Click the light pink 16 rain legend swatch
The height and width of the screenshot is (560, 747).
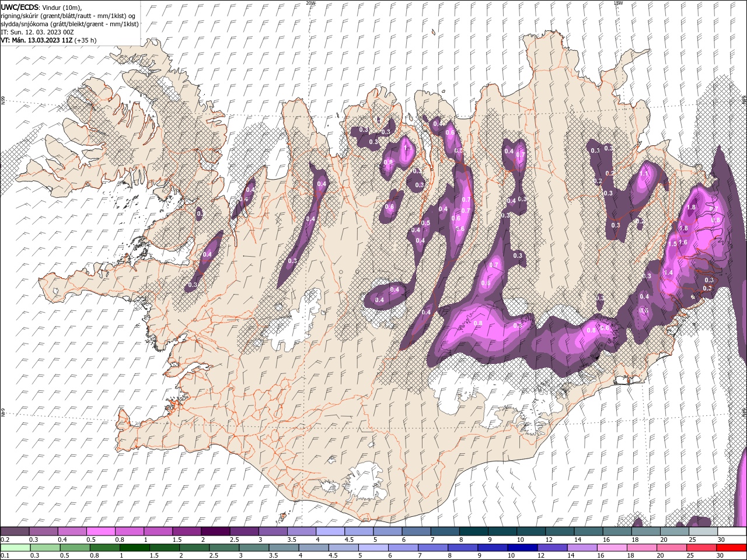[612, 548]
